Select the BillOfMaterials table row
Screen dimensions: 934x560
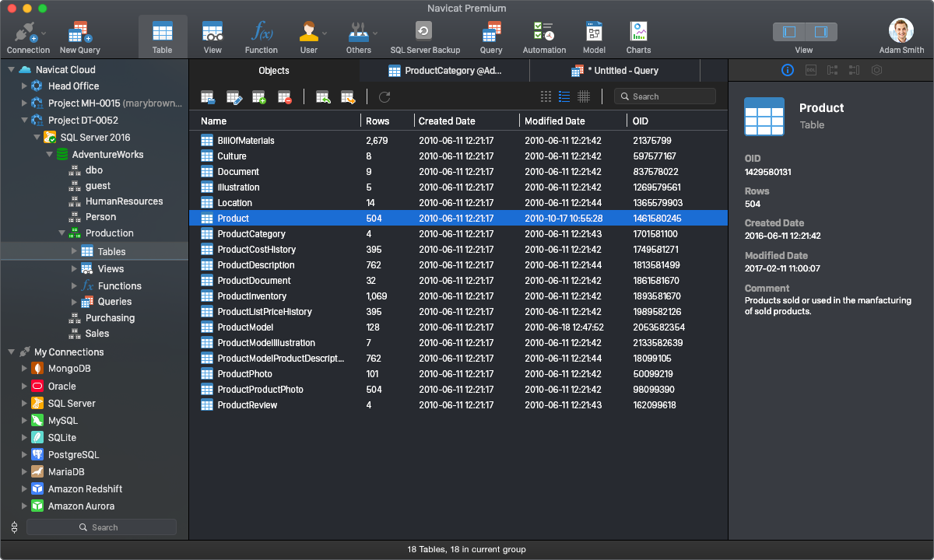pos(458,141)
